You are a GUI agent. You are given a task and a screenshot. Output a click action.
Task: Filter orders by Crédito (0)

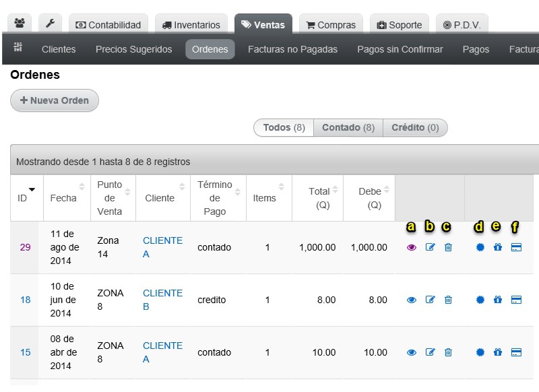pos(415,127)
